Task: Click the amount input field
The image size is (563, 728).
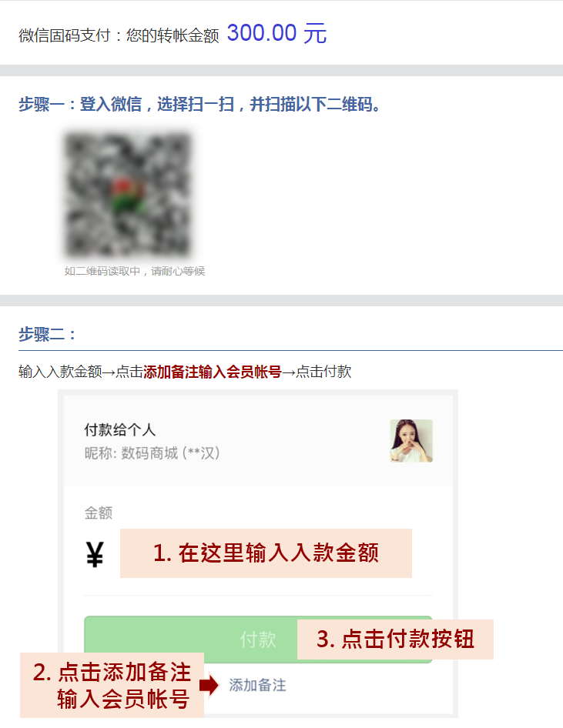Action: click(x=266, y=553)
